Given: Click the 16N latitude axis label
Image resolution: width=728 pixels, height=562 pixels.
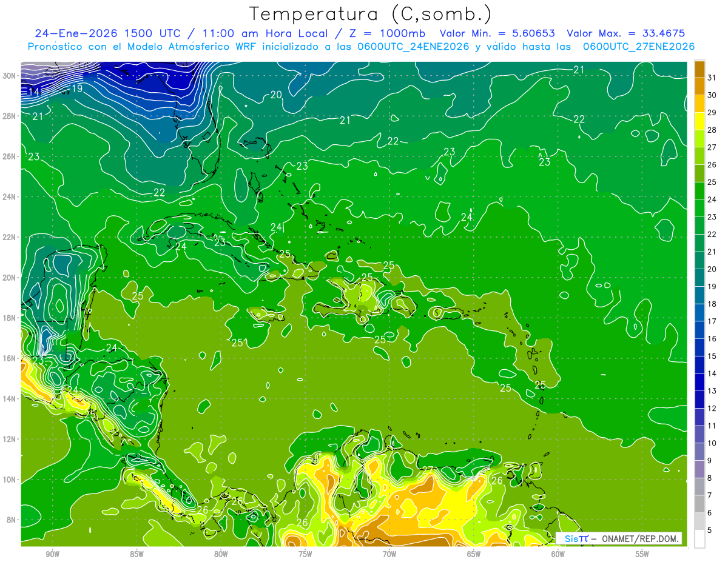Looking at the screenshot, I should (10, 358).
